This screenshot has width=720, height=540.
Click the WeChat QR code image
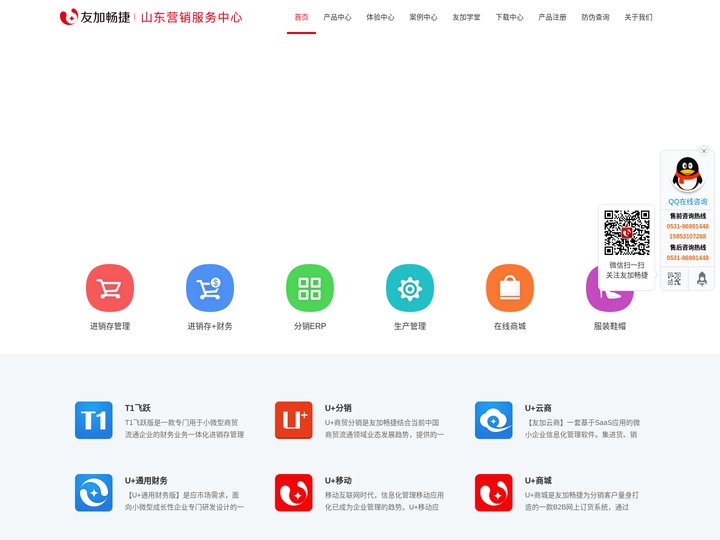tap(627, 232)
